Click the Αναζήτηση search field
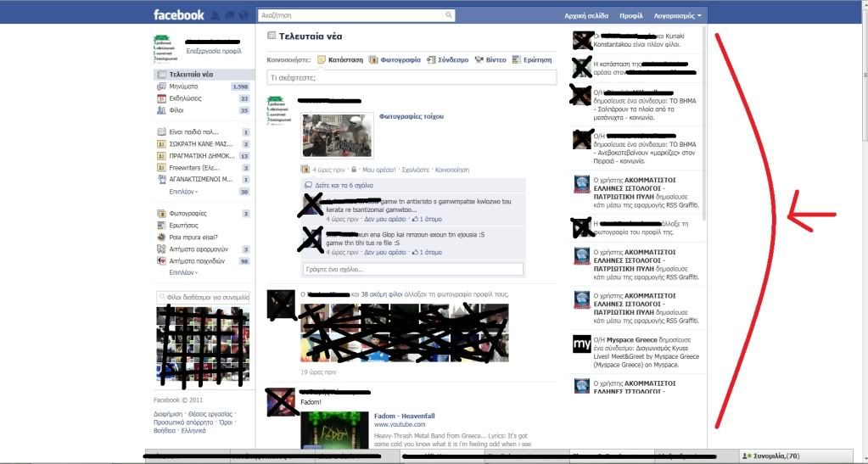 coord(351,15)
